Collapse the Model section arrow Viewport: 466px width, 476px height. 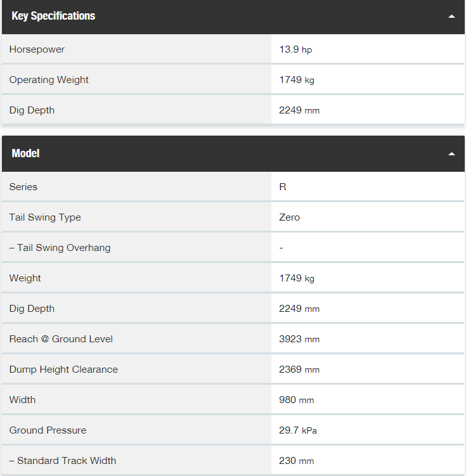(x=451, y=154)
